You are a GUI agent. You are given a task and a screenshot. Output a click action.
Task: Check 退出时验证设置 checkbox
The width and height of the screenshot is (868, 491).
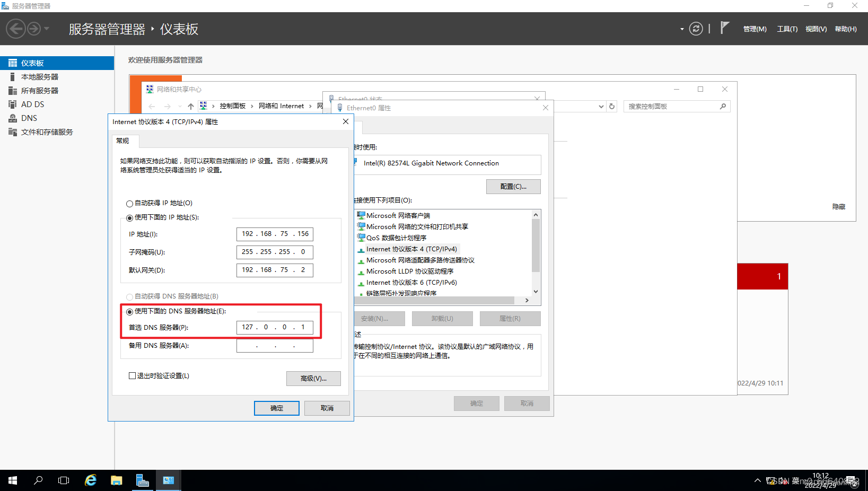tap(132, 375)
